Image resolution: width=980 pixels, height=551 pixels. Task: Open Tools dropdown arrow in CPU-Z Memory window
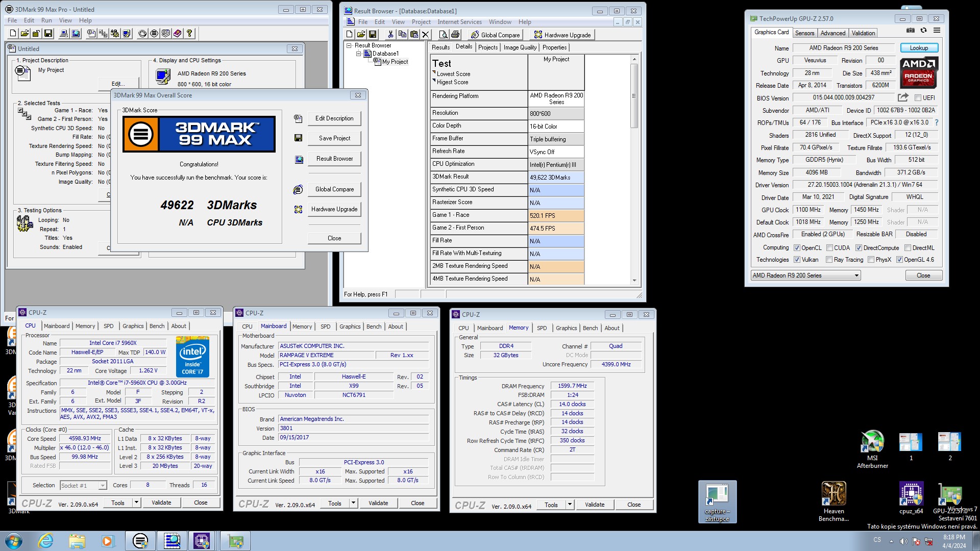click(x=570, y=505)
